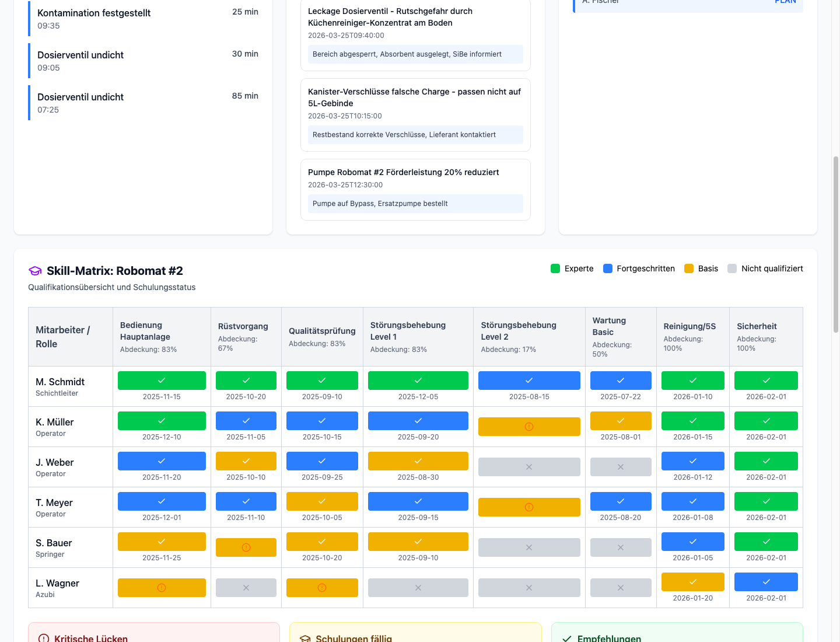Click the warning icon in S. Bauer's Rüstvorgang cell
The height and width of the screenshot is (642, 840).
[246, 547]
